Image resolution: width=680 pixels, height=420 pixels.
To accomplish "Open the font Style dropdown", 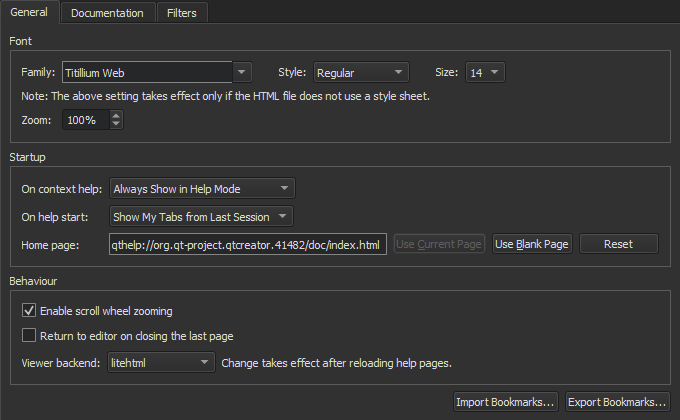I will coord(361,73).
